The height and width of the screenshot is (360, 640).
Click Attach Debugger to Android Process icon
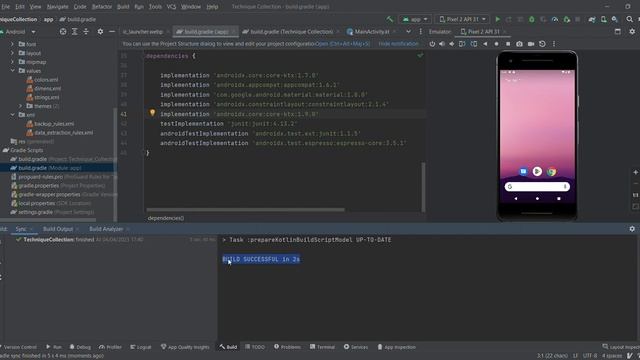click(566, 19)
